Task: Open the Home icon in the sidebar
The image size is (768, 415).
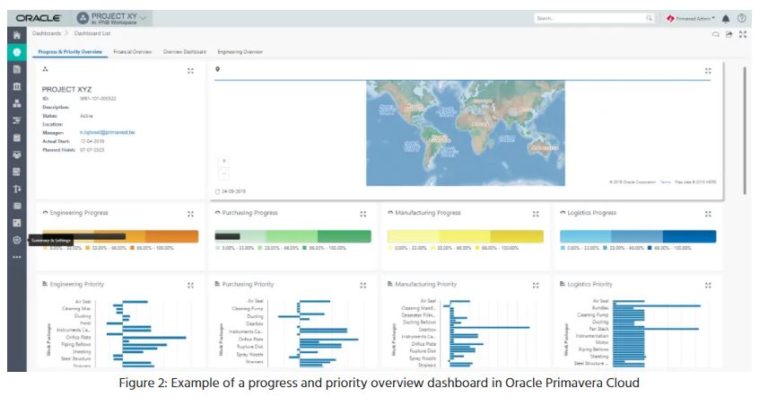Action: tap(17, 35)
